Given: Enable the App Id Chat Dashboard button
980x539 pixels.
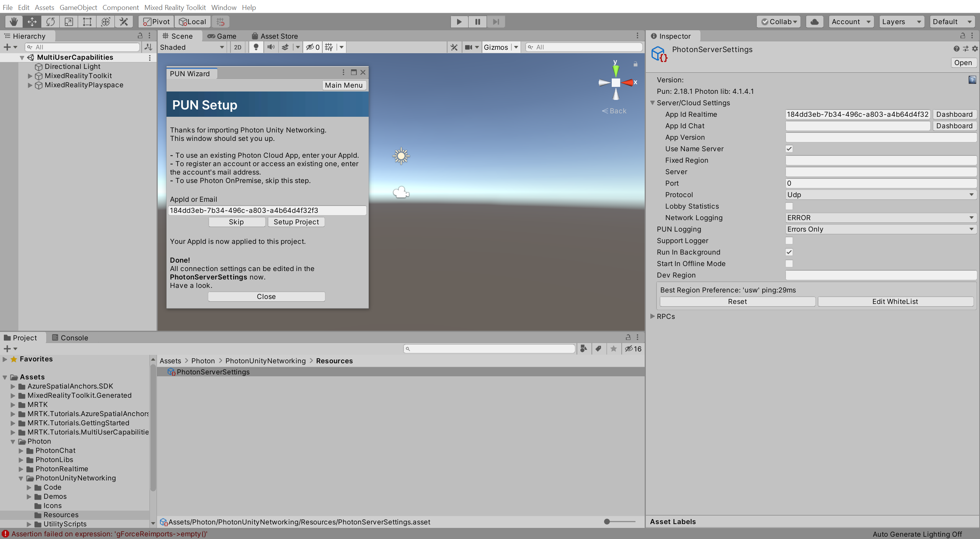Looking at the screenshot, I should click(x=954, y=126).
